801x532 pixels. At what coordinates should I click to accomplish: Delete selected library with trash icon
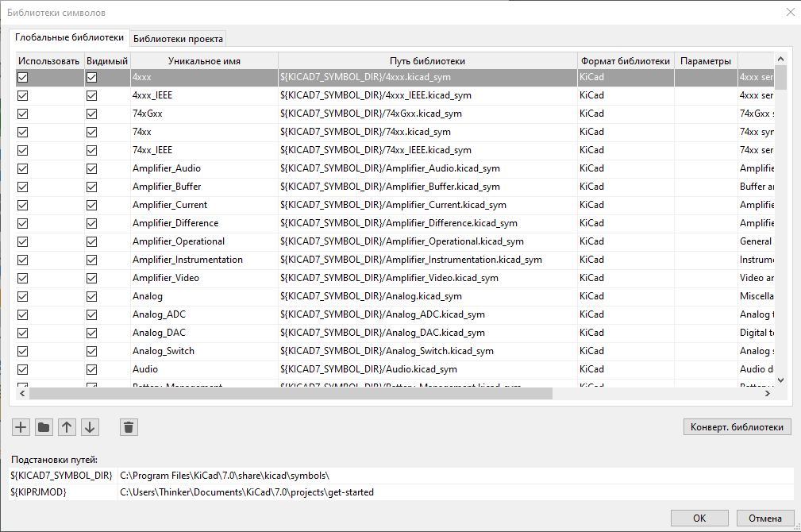click(x=129, y=427)
